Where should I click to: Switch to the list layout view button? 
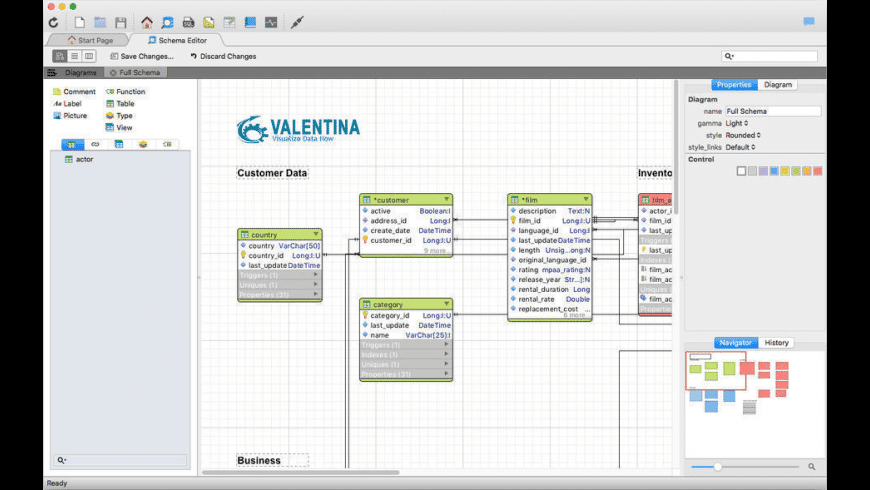tap(74, 56)
